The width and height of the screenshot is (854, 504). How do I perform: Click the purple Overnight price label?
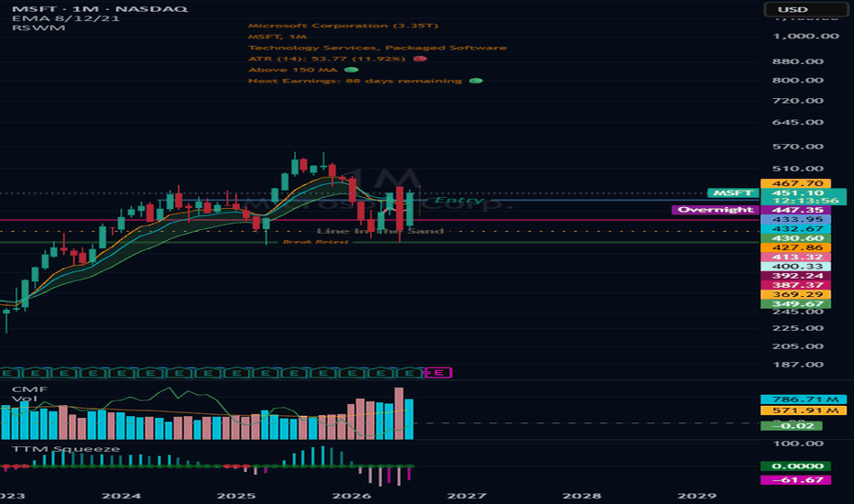(x=716, y=210)
